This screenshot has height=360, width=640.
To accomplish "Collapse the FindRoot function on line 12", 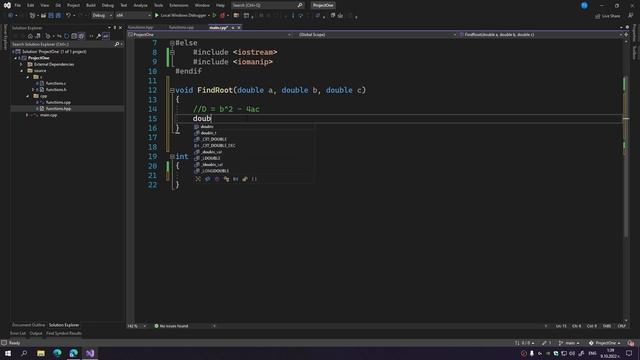I will [172, 90].
